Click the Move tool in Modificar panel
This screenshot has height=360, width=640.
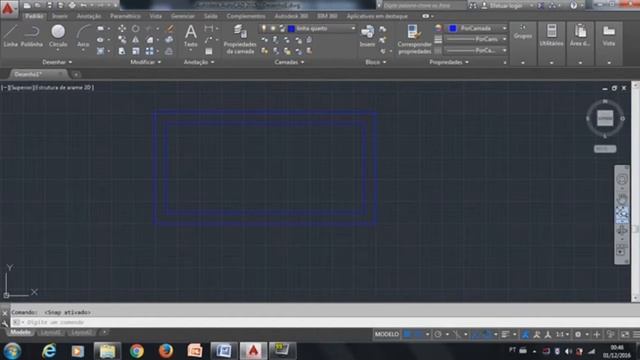point(122,29)
